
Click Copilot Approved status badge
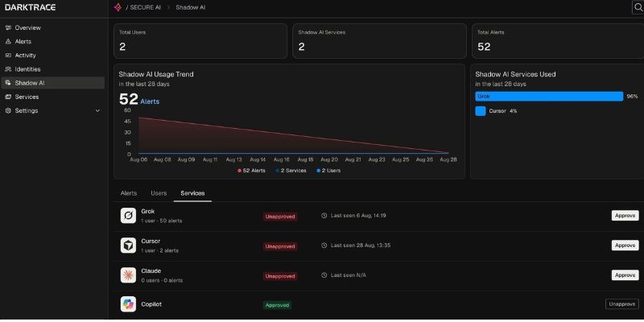[x=277, y=305]
